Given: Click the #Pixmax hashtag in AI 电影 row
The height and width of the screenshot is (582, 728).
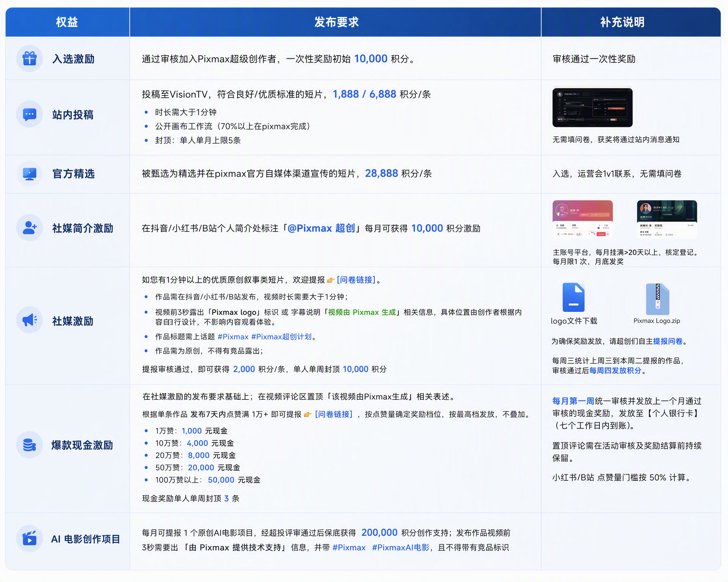Looking at the screenshot, I should point(349,548).
